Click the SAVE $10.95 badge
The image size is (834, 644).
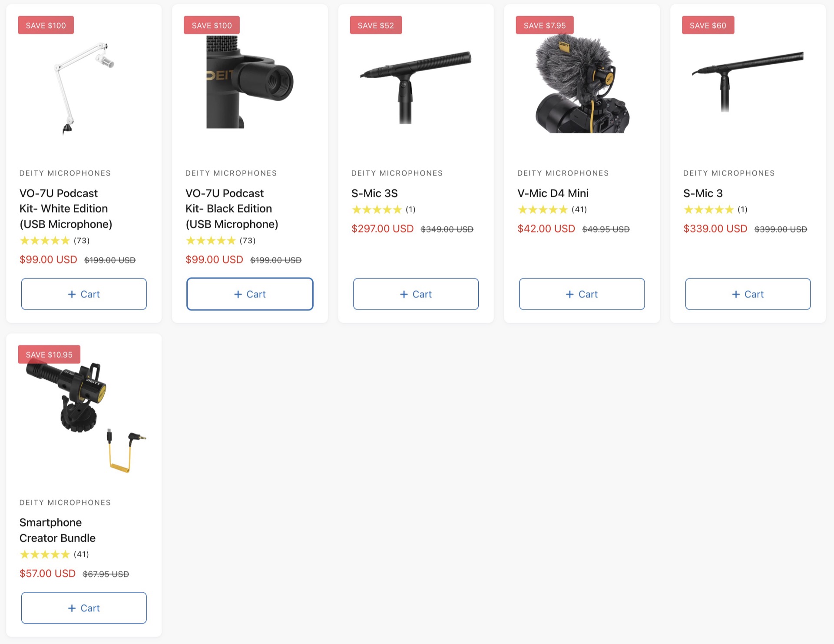49,355
